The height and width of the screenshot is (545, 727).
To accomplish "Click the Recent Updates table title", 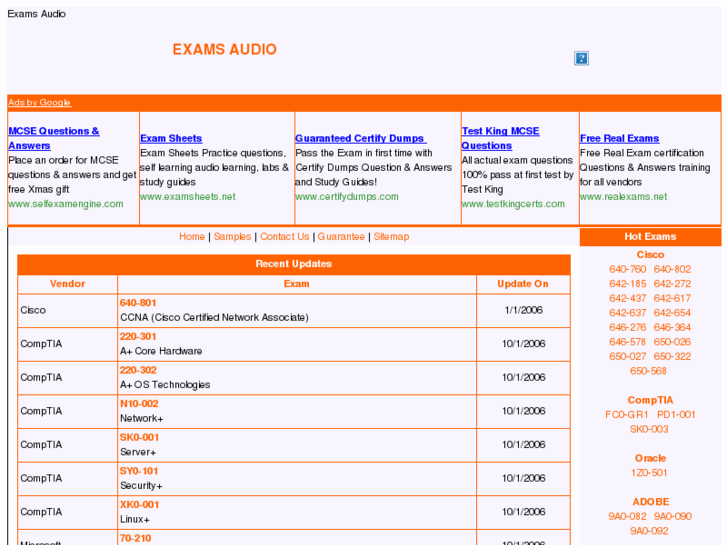I will pos(294,264).
